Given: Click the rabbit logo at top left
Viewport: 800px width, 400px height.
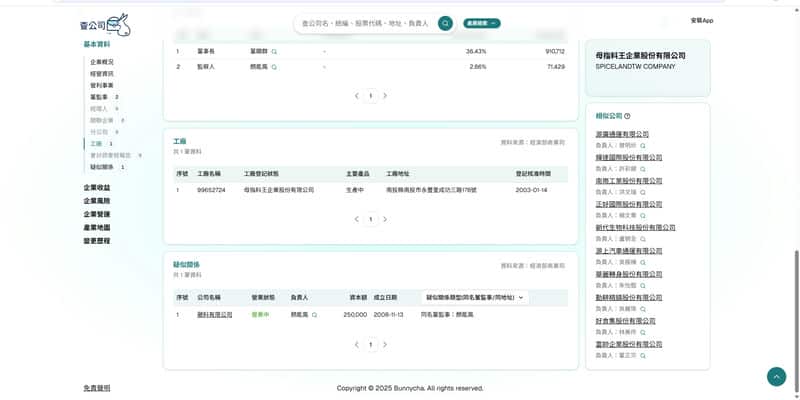Looking at the screenshot, I should coord(105,24).
